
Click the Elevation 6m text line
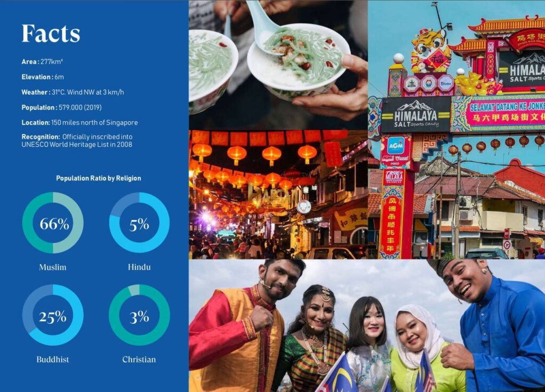click(x=43, y=77)
